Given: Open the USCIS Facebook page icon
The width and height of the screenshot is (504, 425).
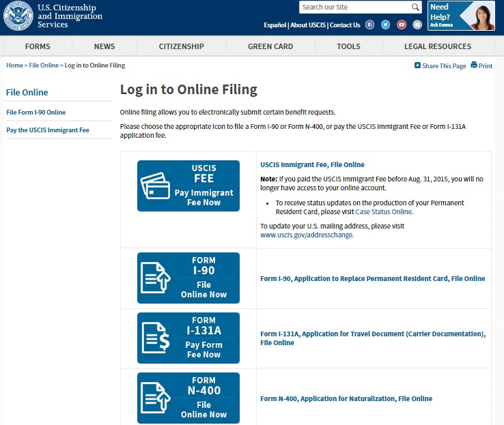Looking at the screenshot, I should point(370,25).
